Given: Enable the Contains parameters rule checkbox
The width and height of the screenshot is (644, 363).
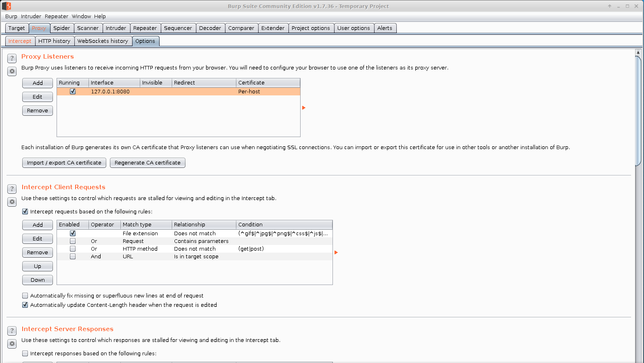Looking at the screenshot, I should [73, 241].
